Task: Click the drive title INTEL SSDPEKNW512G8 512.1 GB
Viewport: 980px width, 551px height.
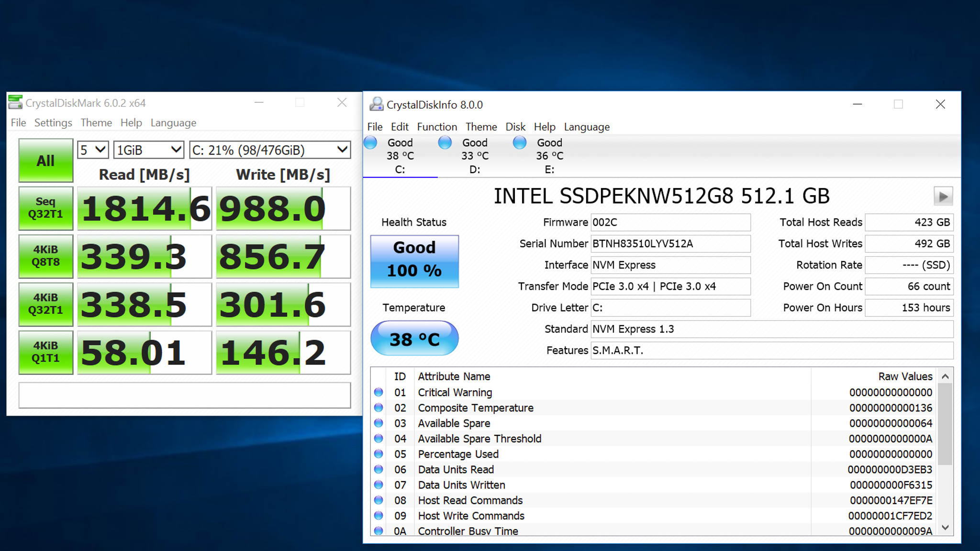Action: tap(662, 196)
